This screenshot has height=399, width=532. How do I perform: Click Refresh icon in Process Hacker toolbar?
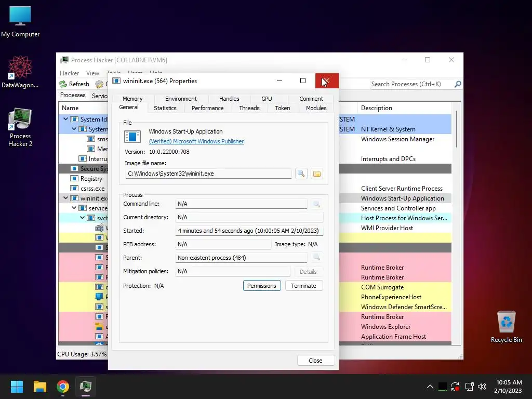click(x=63, y=84)
